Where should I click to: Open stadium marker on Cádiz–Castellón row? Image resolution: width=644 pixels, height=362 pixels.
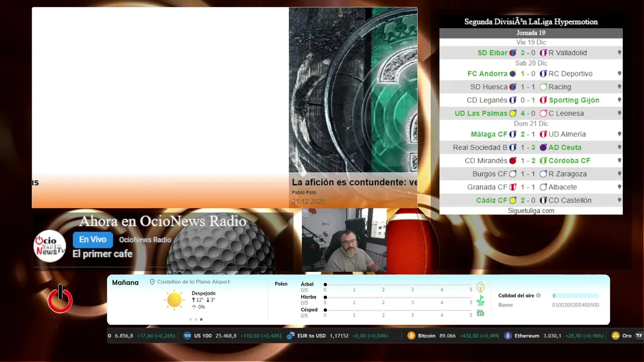point(619,201)
